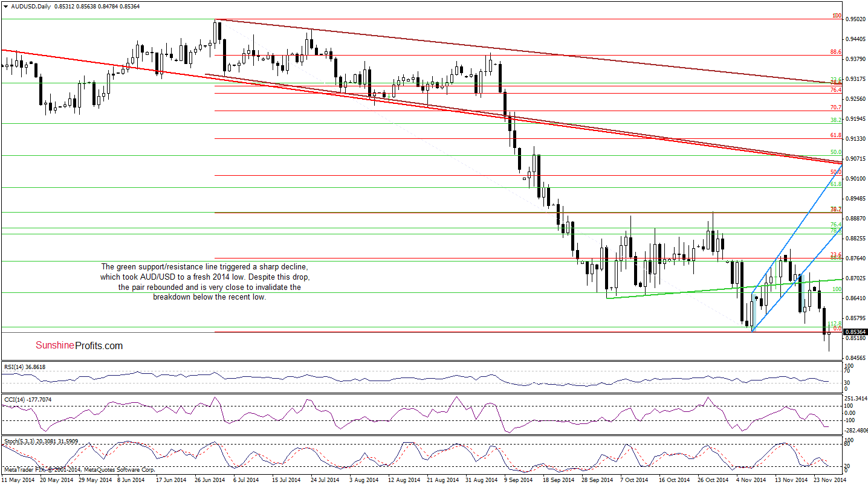Screen dimensions: 868x485
Task: Click the 0.92560 price axis label
Action: point(856,99)
